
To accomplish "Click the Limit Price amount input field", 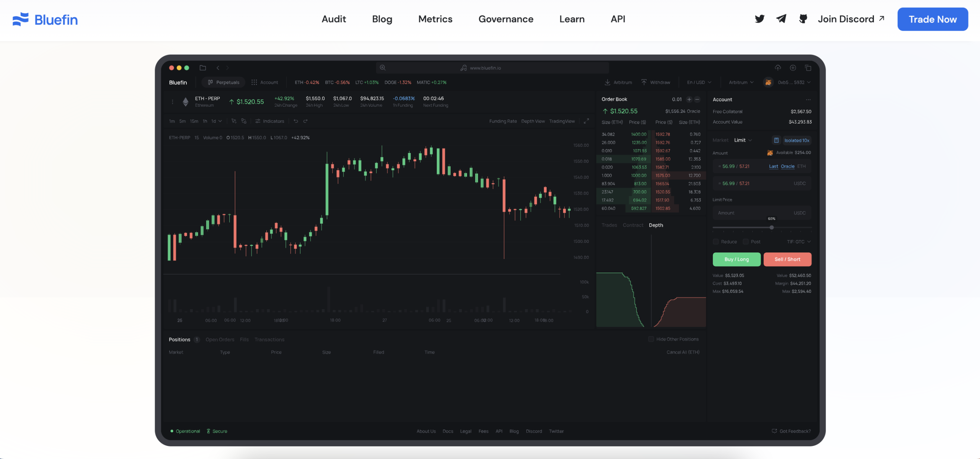I will [762, 213].
